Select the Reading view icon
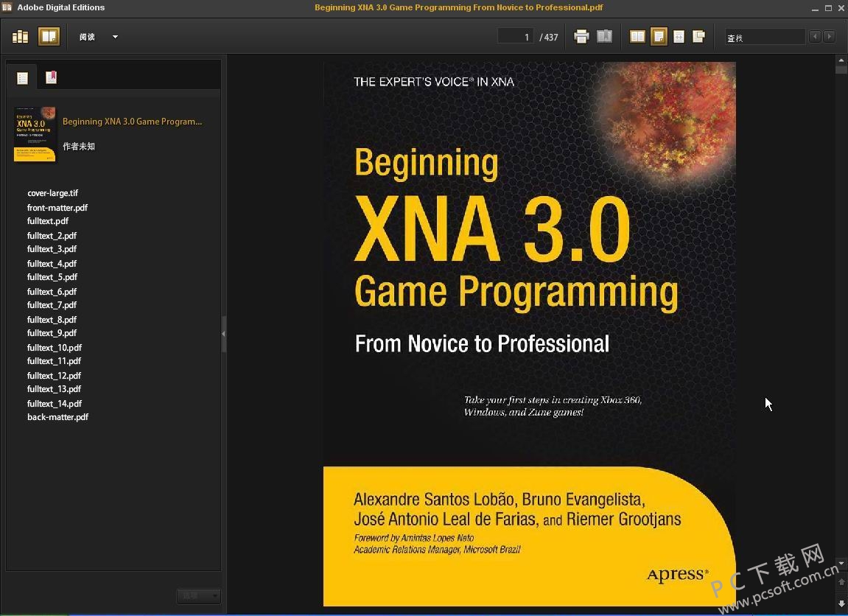The width and height of the screenshot is (848, 616). click(49, 37)
